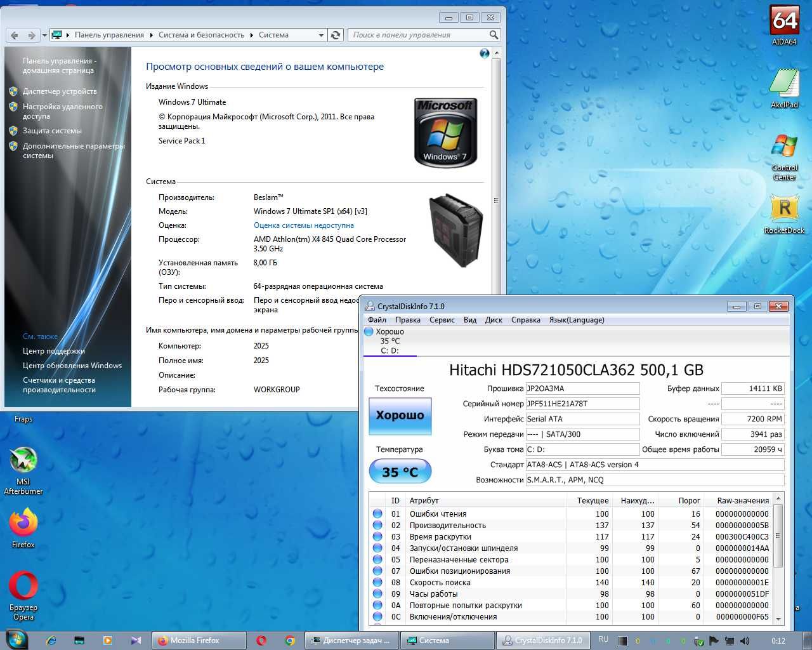Open Счетчики и средства производительности link
Image resolution: width=812 pixels, height=650 pixels.
point(59,385)
